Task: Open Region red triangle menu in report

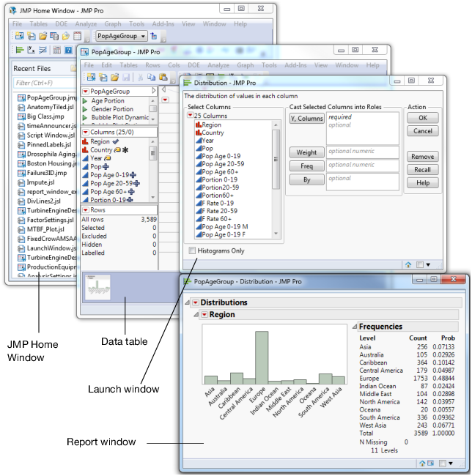Action: tap(204, 315)
